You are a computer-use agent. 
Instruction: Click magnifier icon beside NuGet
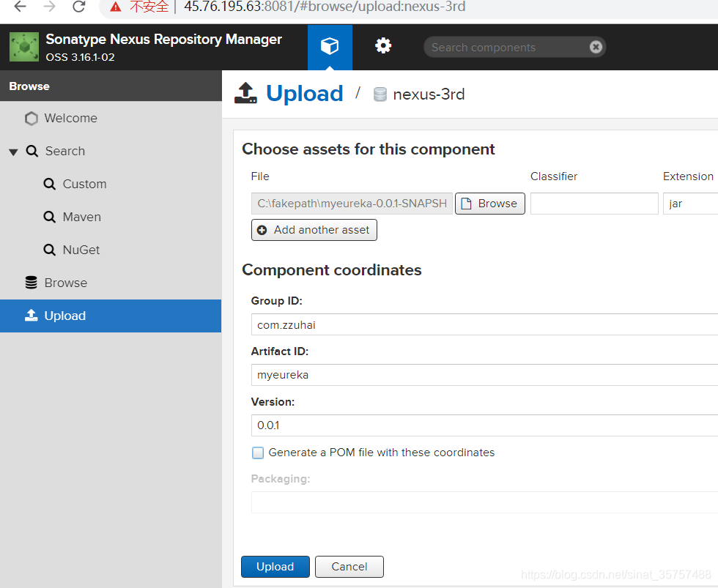pos(50,250)
